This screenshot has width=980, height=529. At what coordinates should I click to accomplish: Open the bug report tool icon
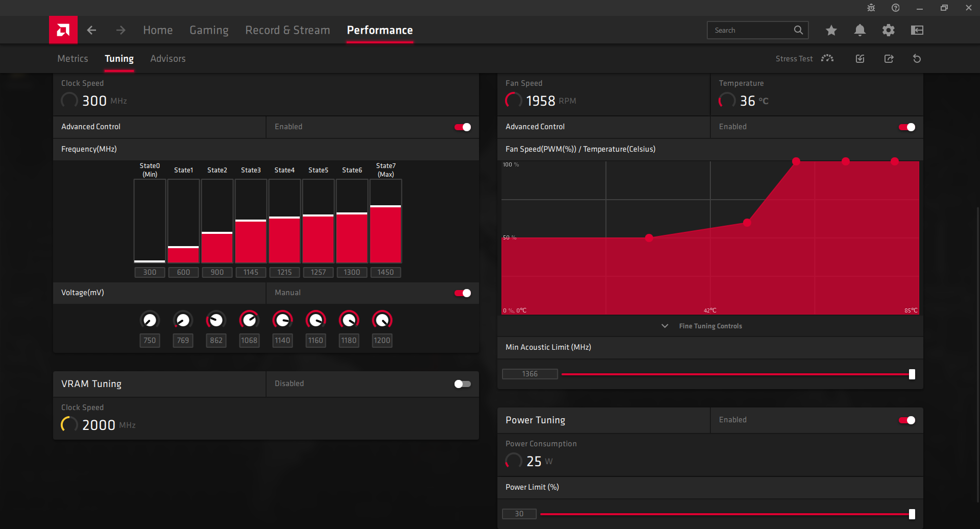coord(871,8)
